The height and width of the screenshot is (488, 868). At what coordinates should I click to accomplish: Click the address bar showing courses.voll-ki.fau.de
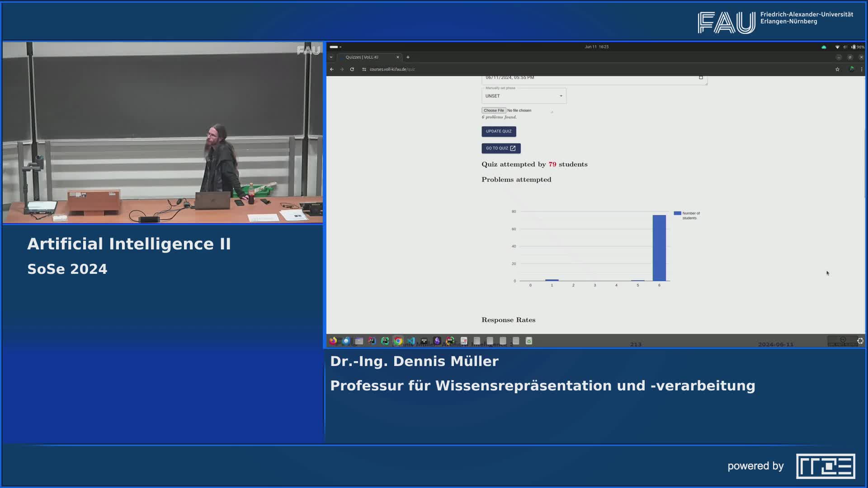(x=393, y=69)
